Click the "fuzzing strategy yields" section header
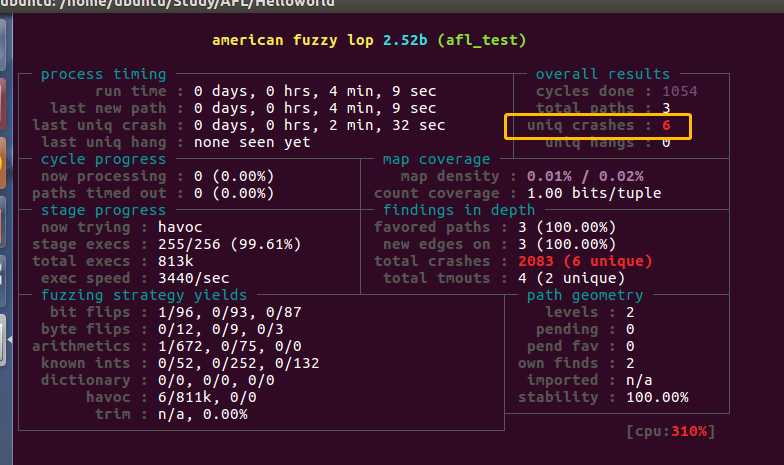Viewport: 784px width, 465px height. coord(144,295)
